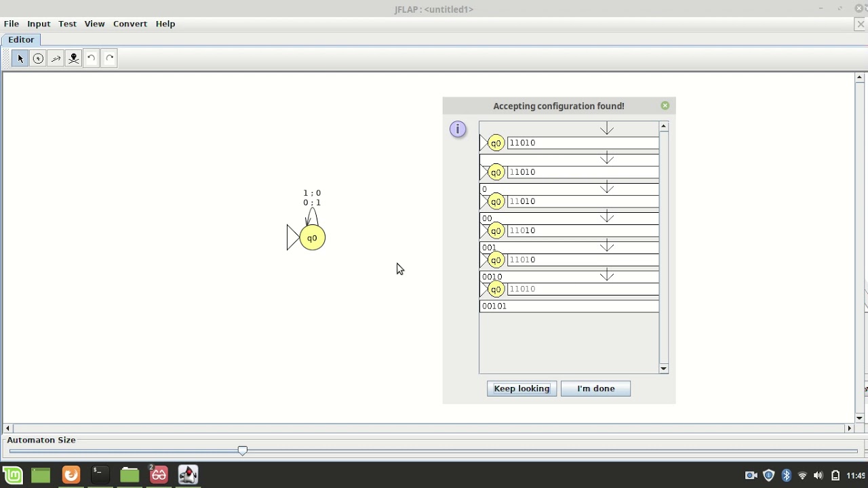
Task: Click the canvas vertical scrollbar down arrow
Action: coord(859,418)
